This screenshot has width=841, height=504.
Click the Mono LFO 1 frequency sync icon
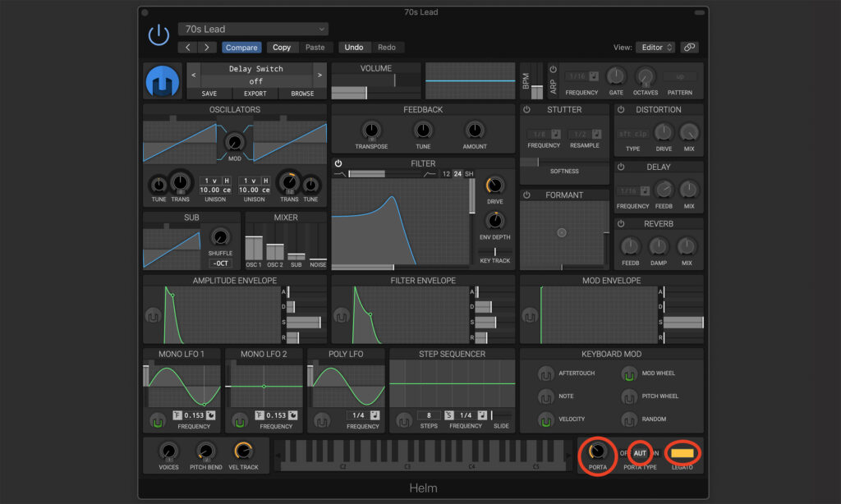click(211, 415)
